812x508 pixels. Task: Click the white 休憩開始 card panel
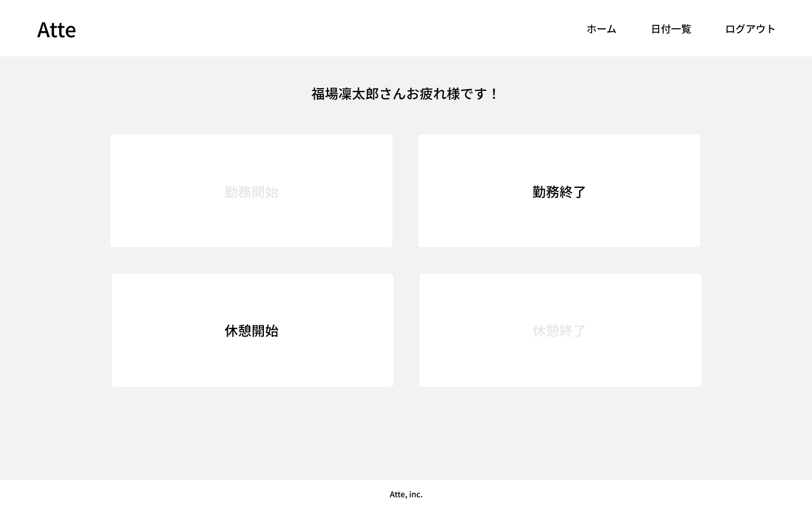(x=251, y=331)
